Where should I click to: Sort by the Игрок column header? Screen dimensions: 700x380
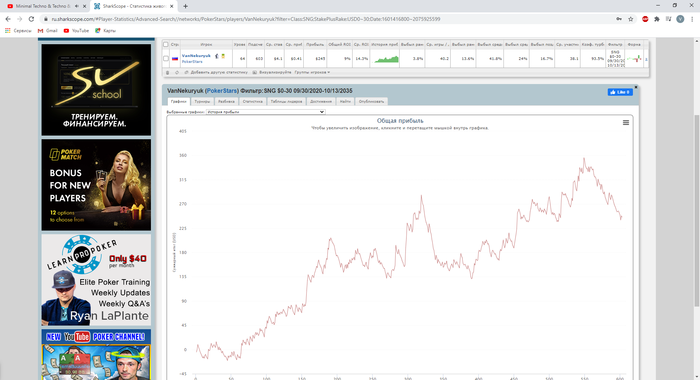click(x=206, y=45)
